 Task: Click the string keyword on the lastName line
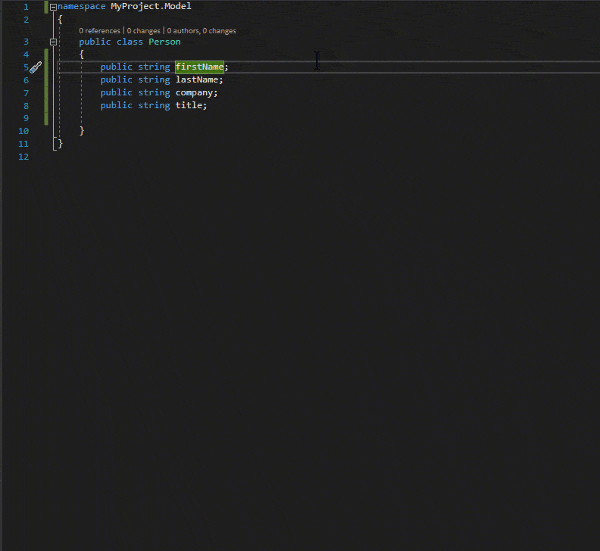point(154,80)
